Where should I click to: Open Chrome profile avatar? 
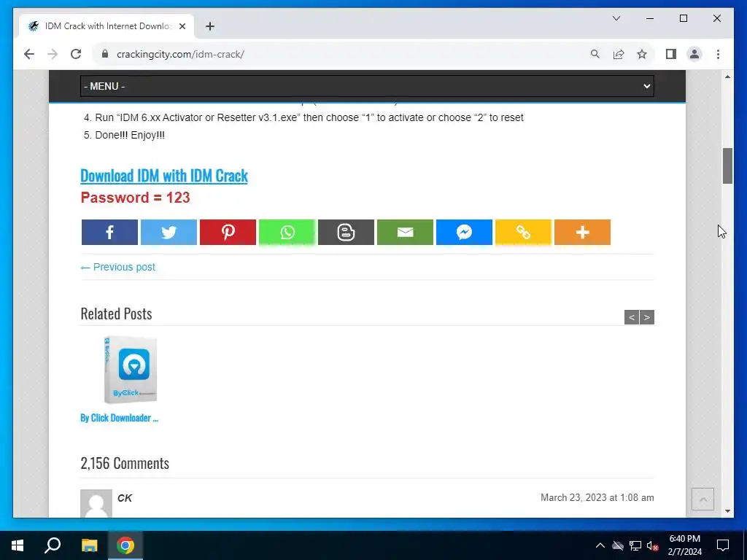[x=694, y=54]
